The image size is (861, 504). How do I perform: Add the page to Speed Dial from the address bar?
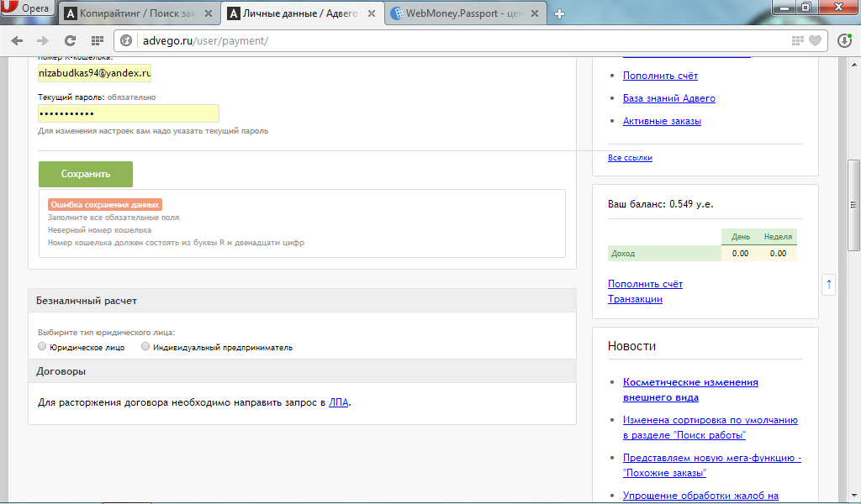pyautogui.click(x=798, y=40)
